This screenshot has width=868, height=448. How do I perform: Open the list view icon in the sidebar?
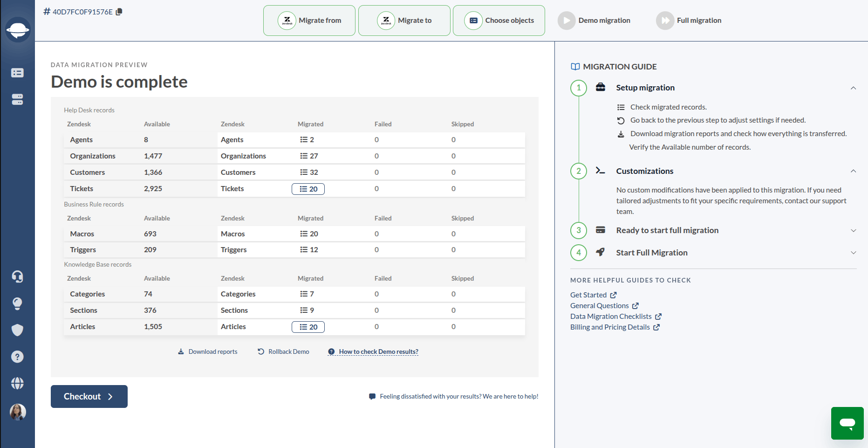coord(17,73)
